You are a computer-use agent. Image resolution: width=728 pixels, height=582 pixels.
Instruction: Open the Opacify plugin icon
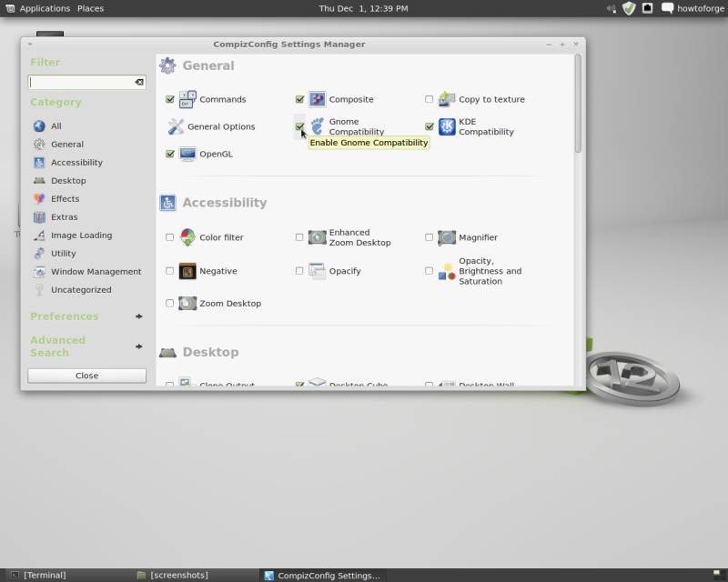point(317,271)
